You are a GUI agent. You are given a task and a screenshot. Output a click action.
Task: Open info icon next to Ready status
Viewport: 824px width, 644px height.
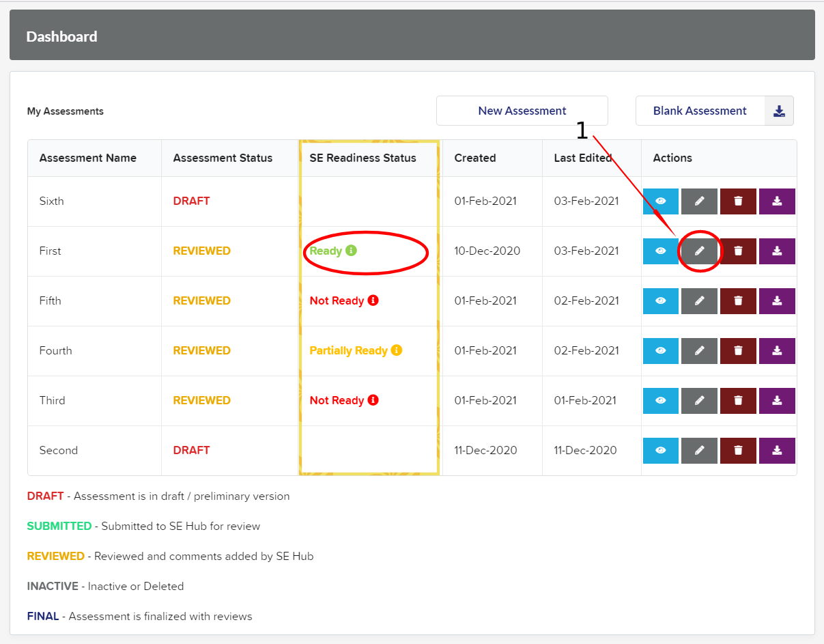351,251
